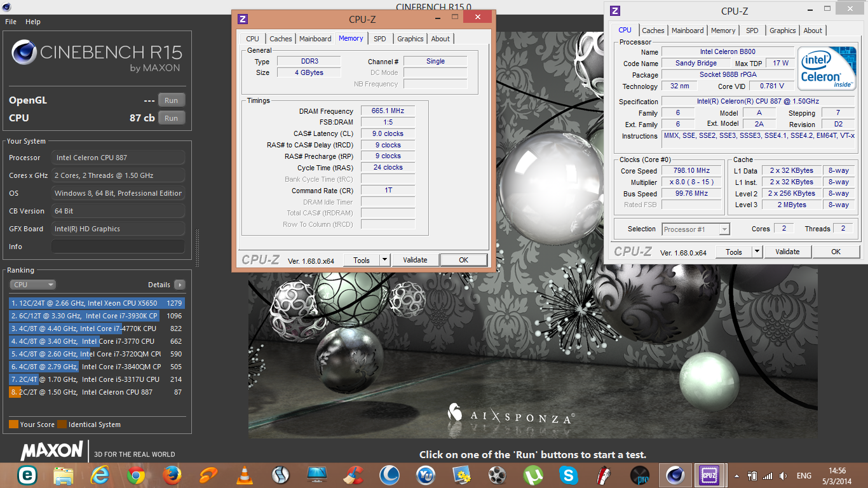Run the CPU benchmark
This screenshot has height=488, width=868.
tap(172, 118)
